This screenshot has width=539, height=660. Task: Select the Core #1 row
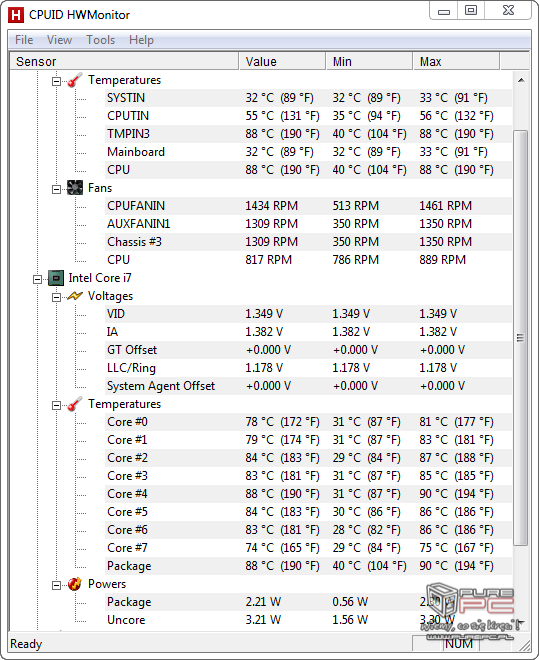coord(308,440)
